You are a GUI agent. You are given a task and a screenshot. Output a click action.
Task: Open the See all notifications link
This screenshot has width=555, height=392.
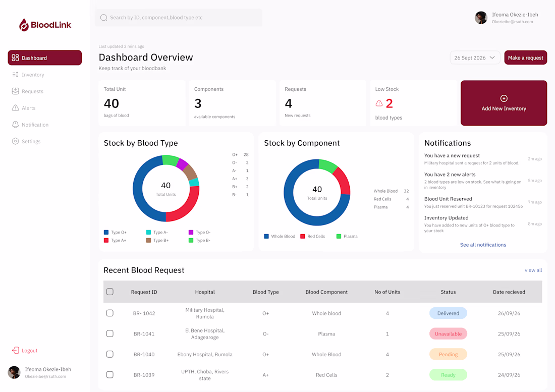(483, 245)
